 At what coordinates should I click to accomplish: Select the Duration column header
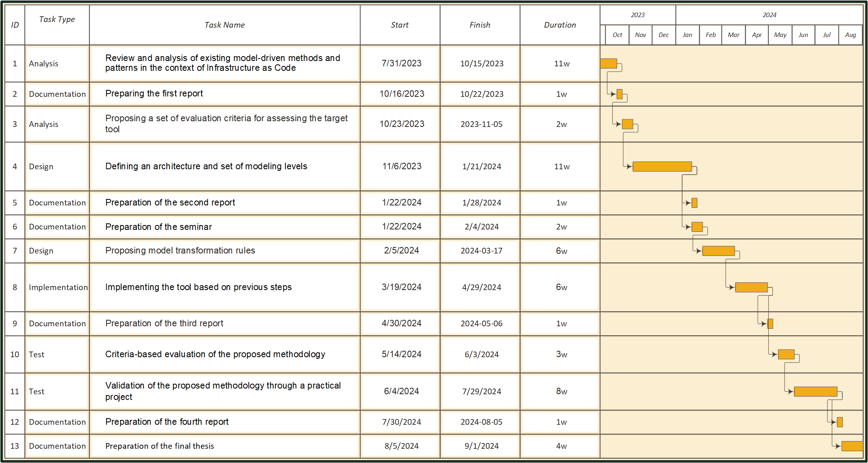tap(560, 25)
